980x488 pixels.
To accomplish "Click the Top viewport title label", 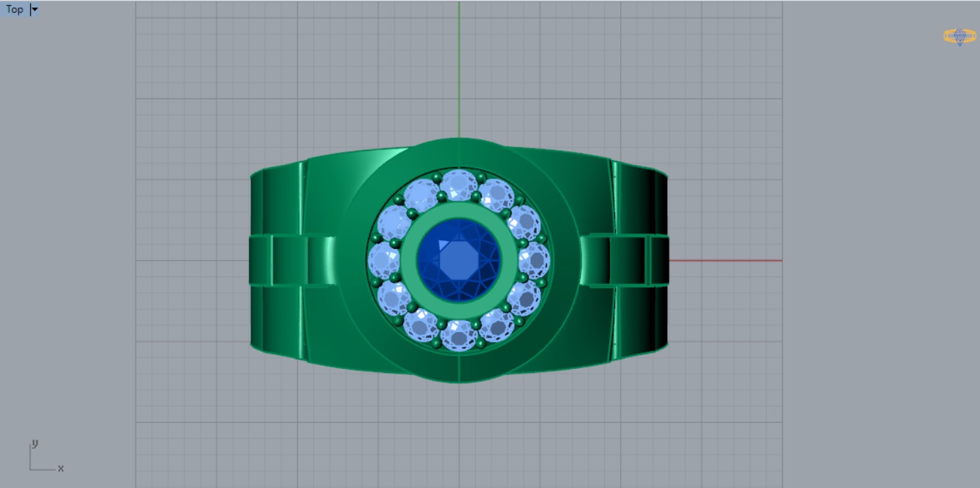I will 14,10.
